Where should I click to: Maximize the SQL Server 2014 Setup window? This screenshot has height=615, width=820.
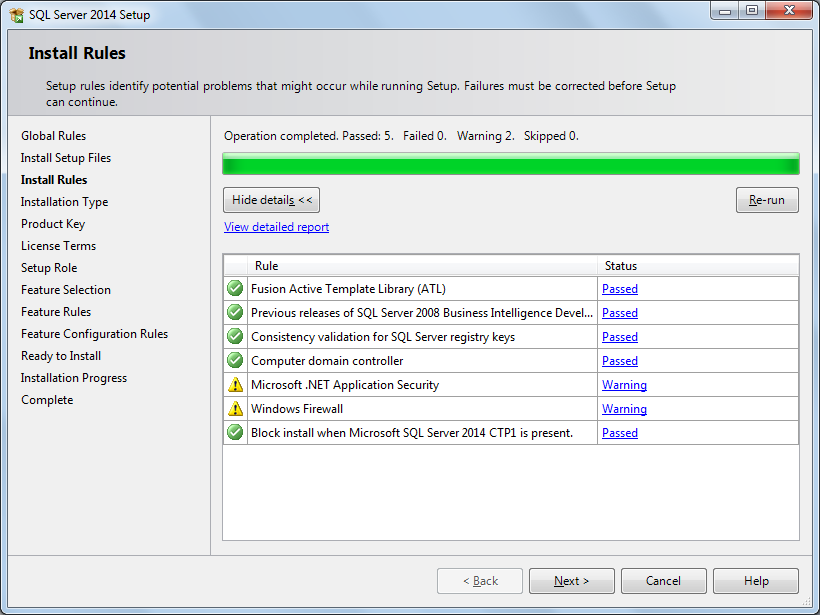click(752, 10)
